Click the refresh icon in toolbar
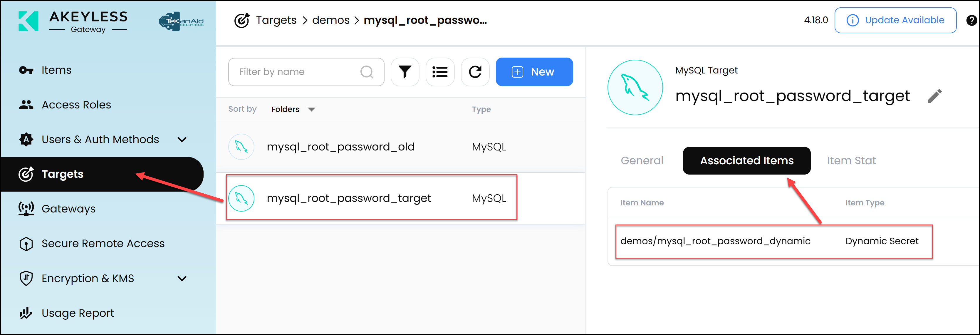980x335 pixels. tap(476, 71)
